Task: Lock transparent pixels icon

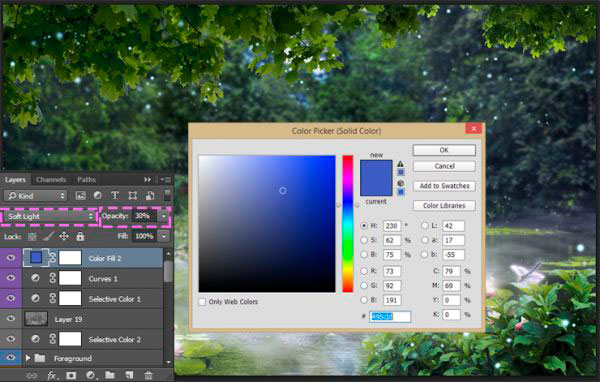Action: 32,237
